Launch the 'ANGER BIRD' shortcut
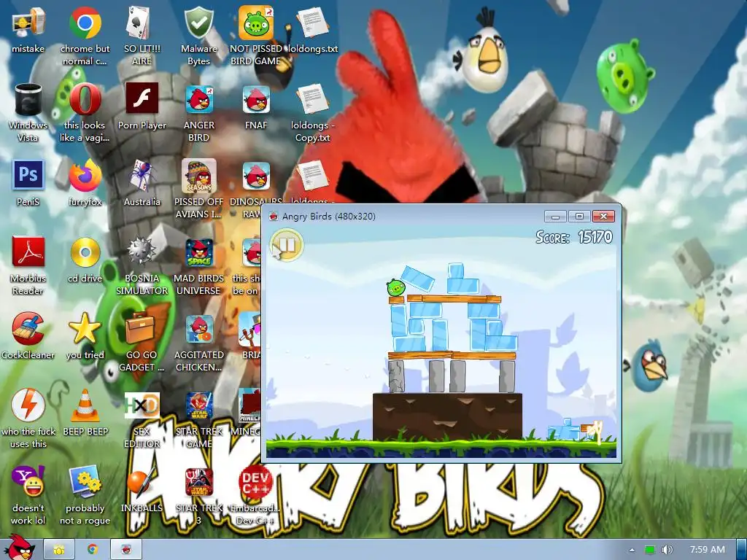This screenshot has width=747, height=560. click(198, 112)
